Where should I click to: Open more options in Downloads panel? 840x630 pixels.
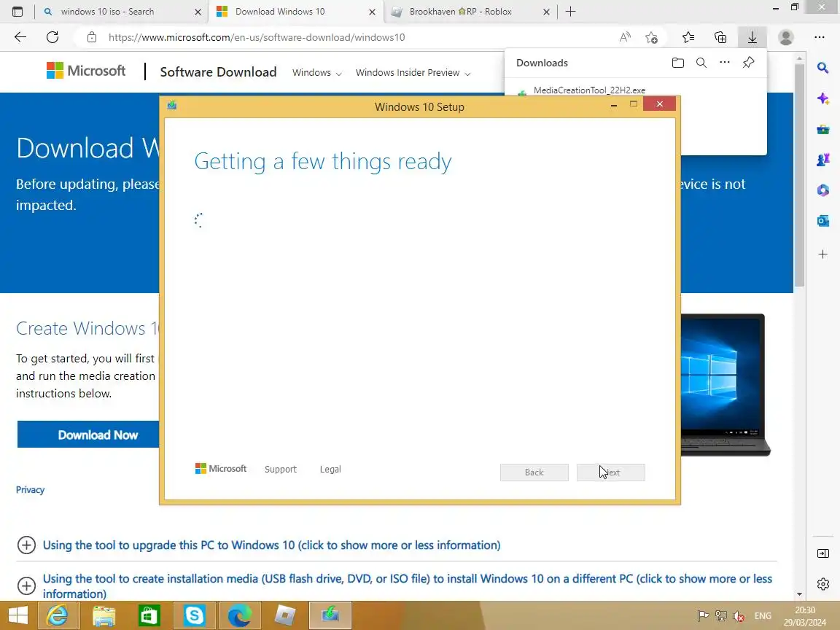point(725,62)
